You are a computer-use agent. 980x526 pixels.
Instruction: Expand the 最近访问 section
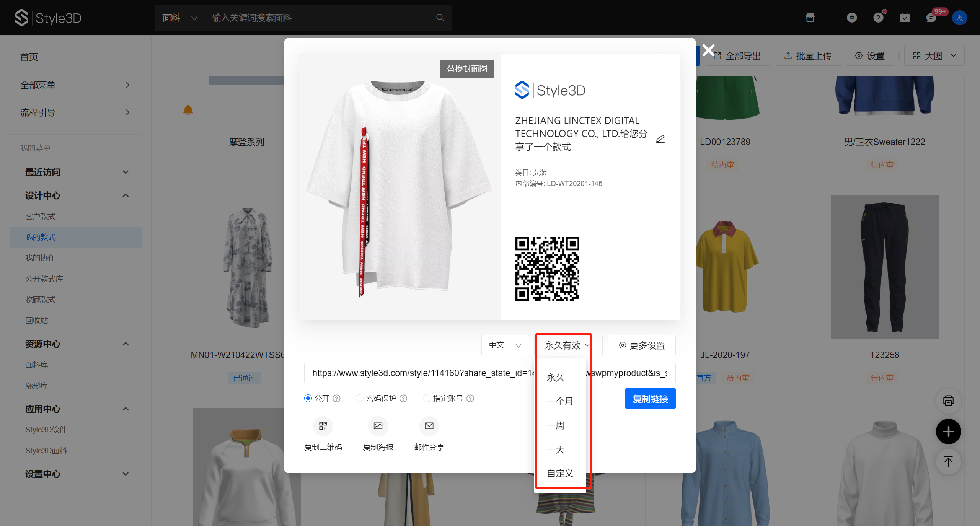tap(75, 172)
